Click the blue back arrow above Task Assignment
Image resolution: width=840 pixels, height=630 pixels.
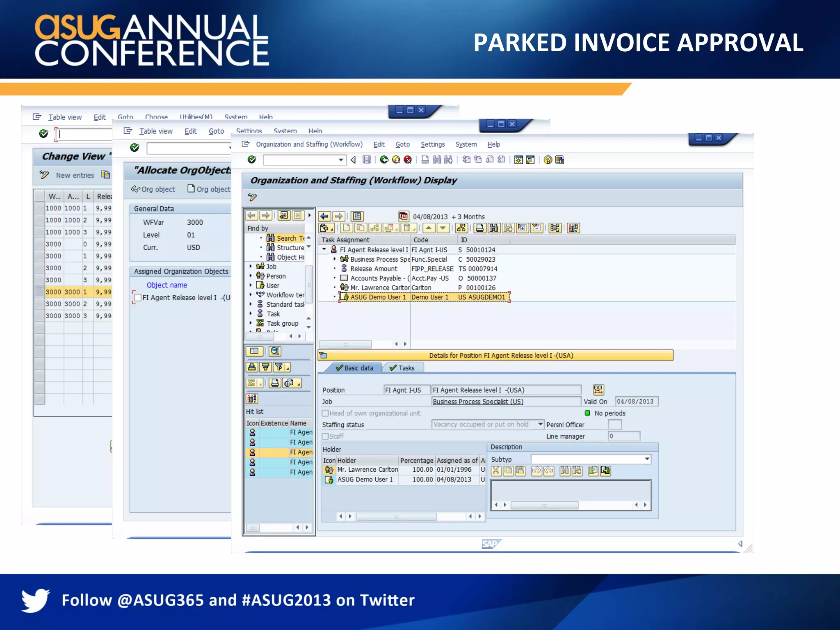click(x=324, y=216)
